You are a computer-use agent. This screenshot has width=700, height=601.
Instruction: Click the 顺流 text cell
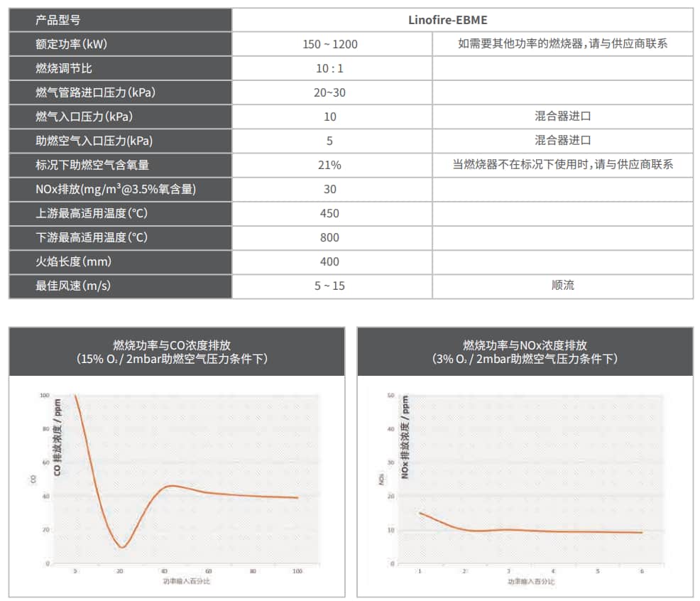tap(564, 286)
